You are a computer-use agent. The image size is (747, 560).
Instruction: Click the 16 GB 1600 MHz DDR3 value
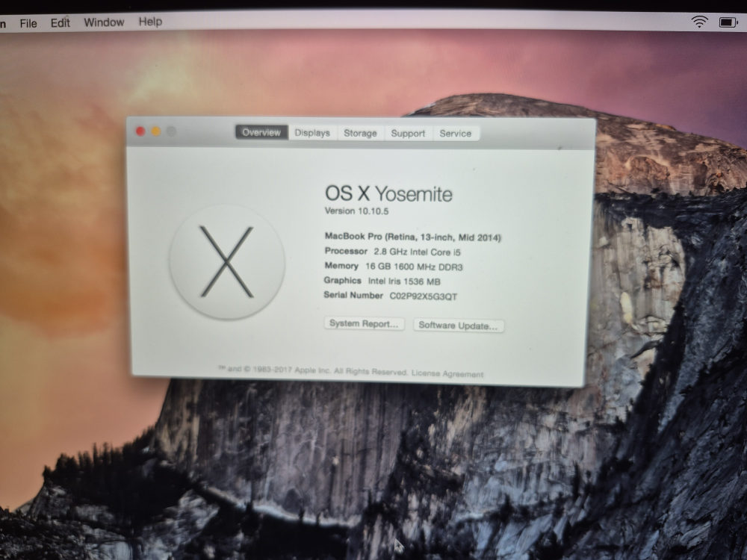click(x=414, y=267)
